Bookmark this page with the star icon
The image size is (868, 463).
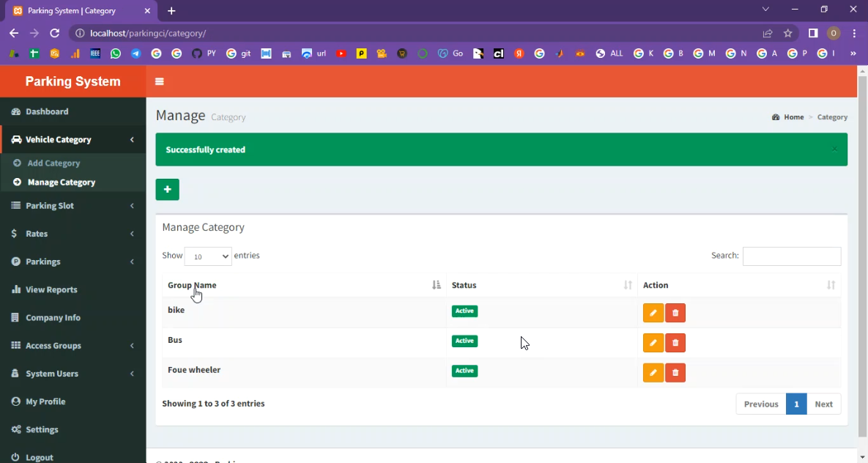[788, 33]
